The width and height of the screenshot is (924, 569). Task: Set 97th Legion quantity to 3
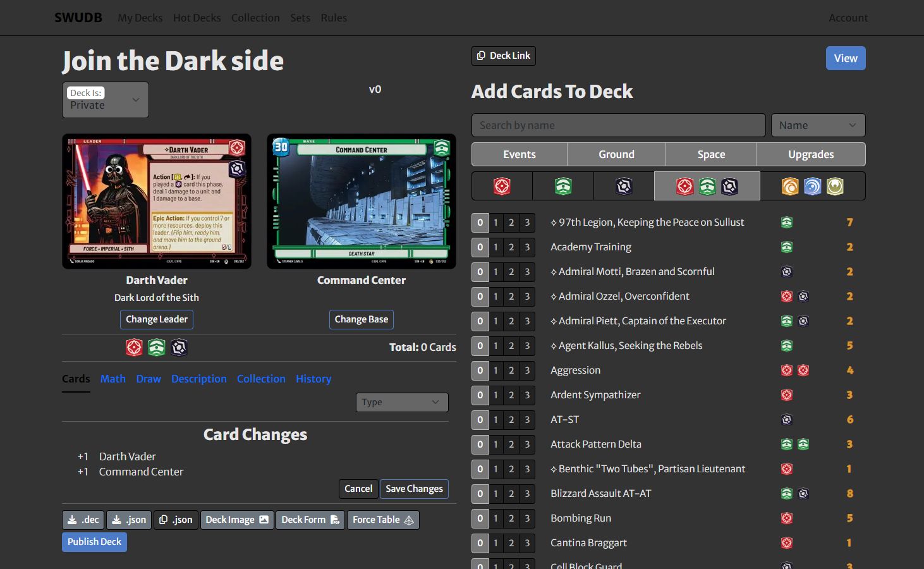tap(527, 223)
